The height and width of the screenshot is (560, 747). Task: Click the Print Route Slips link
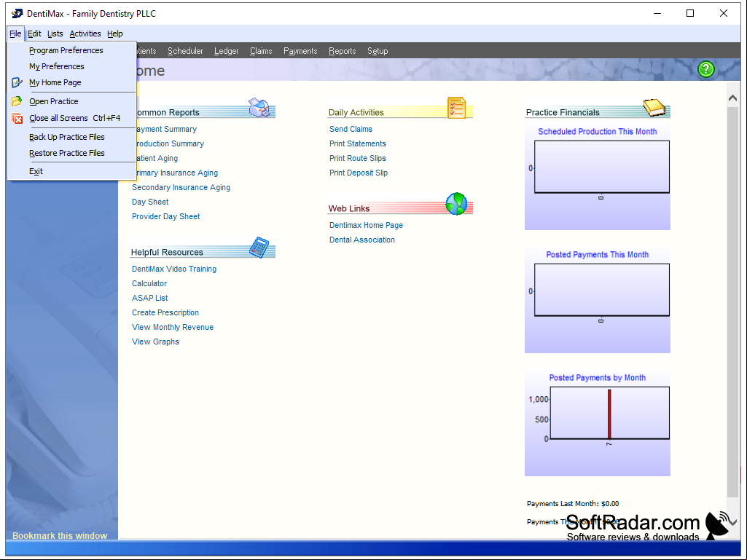coord(358,158)
